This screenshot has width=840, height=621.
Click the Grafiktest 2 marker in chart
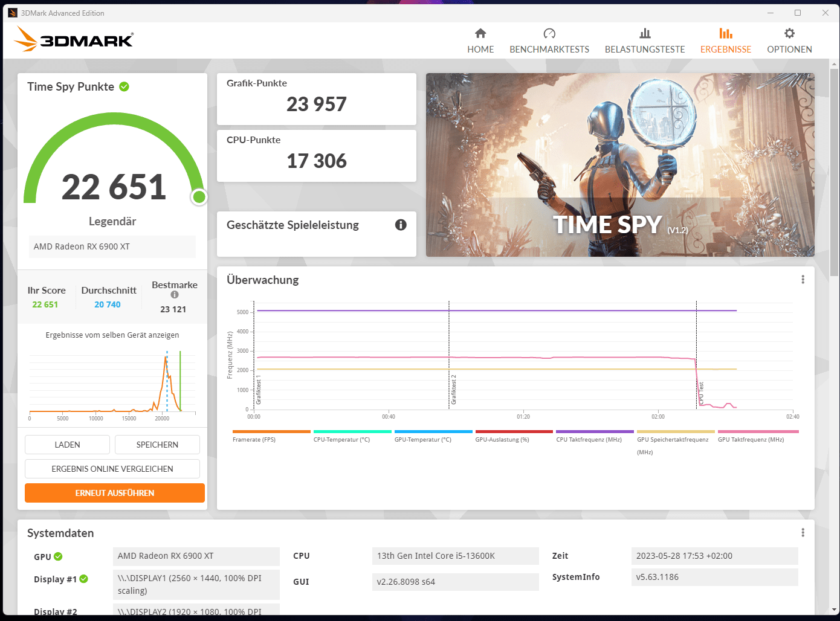pyautogui.click(x=453, y=389)
